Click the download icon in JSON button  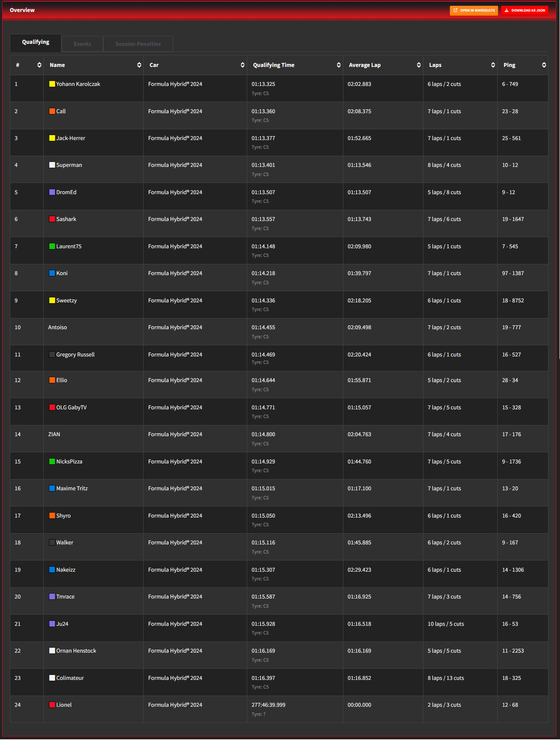506,10
